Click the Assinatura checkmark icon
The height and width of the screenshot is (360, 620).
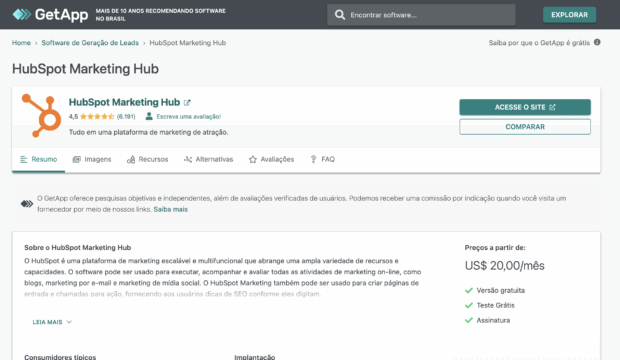pos(469,320)
